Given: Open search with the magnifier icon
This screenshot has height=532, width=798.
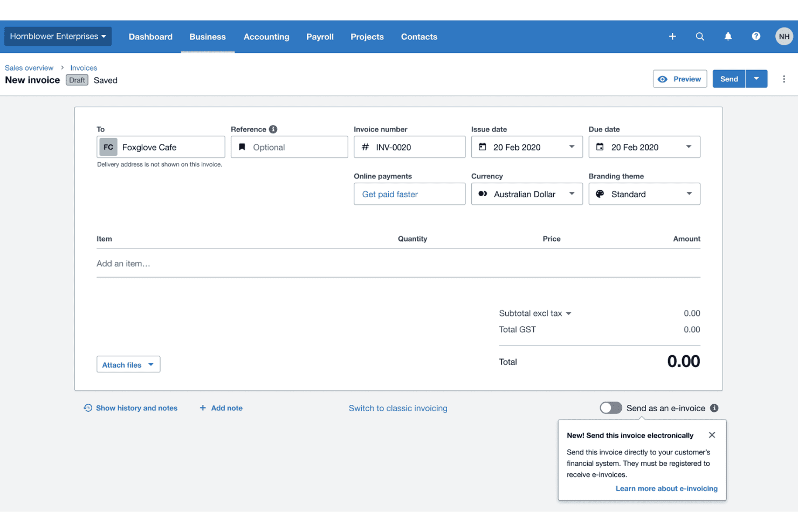Looking at the screenshot, I should point(700,37).
